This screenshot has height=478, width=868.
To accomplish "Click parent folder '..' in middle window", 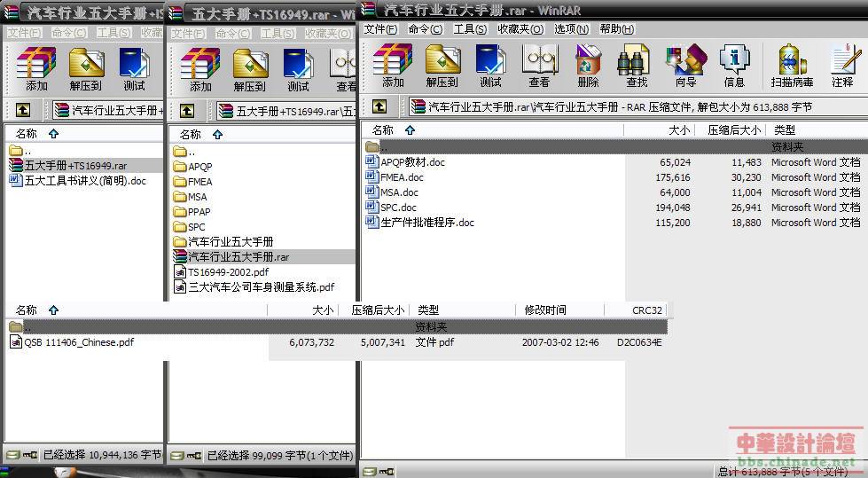I will 184,152.
